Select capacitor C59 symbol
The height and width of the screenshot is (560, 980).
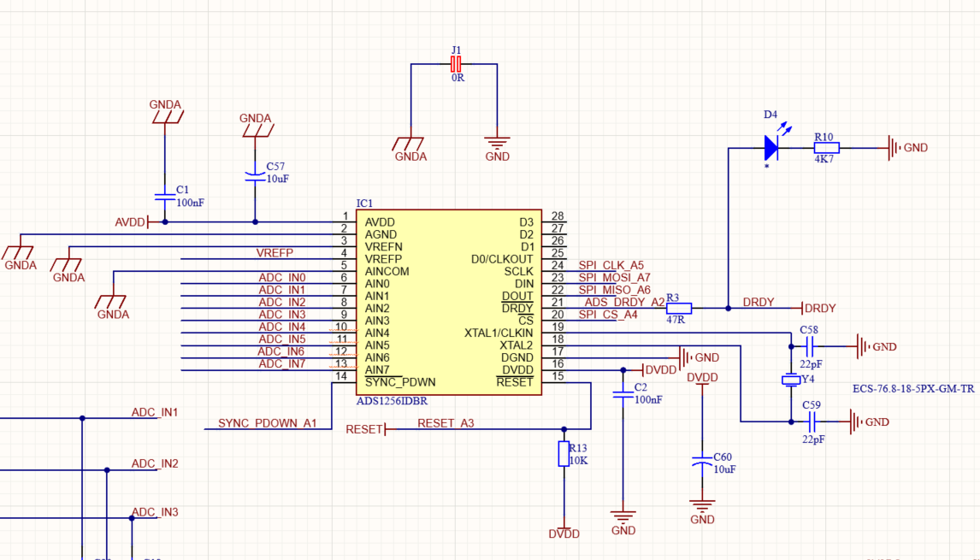(x=812, y=421)
